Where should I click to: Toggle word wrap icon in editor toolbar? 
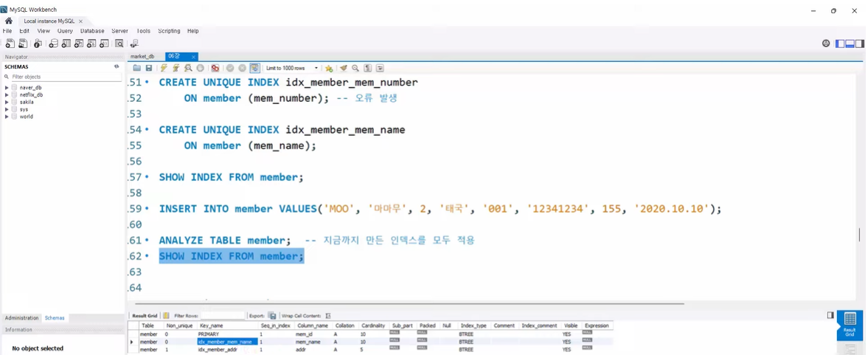380,68
